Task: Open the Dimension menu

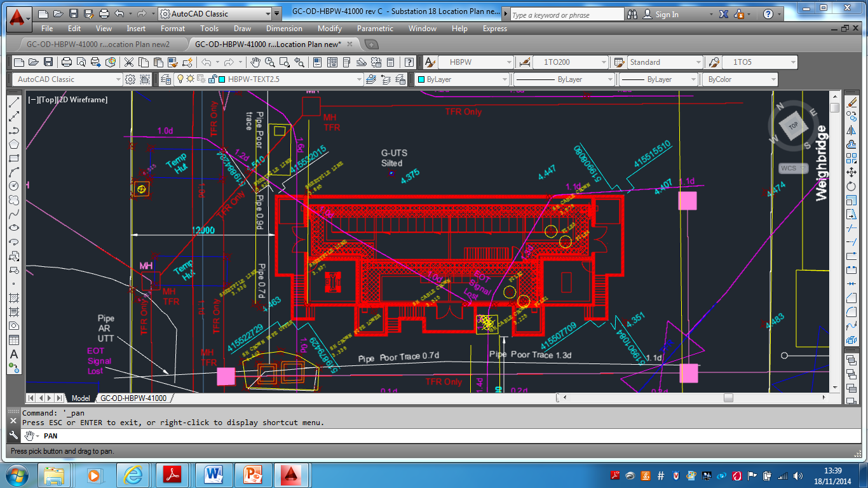Action: point(284,29)
